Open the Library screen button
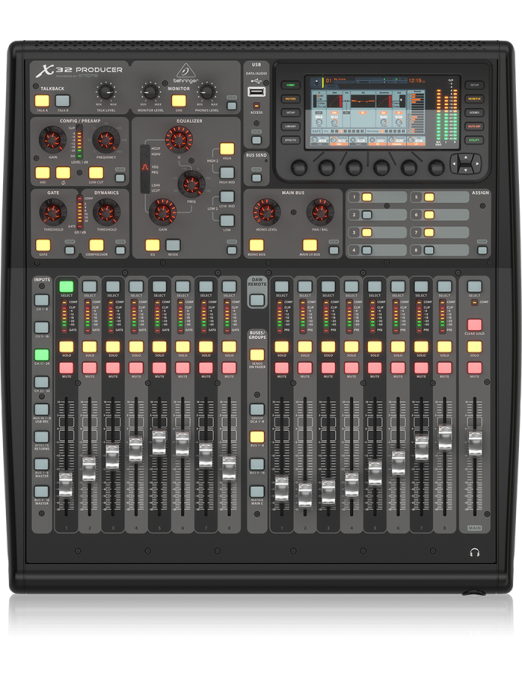 290,126
